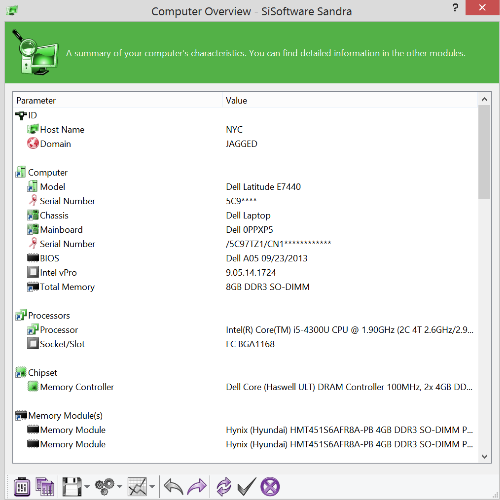This screenshot has width=500, height=500.
Task: Open the dropdown arrow beside gears icon
Action: coord(119,487)
